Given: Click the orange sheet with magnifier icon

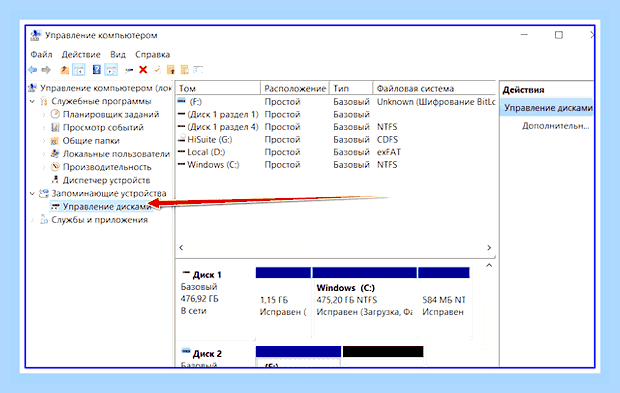Looking at the screenshot, I should click(185, 70).
